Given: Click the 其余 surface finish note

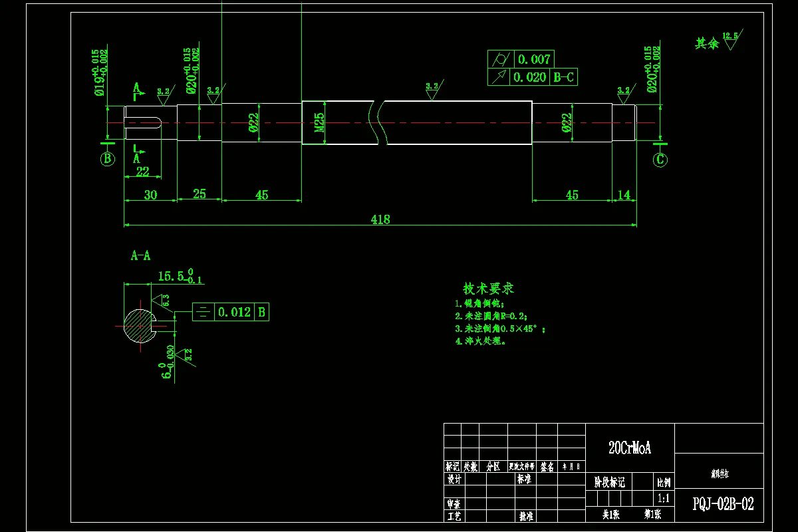Looking at the screenshot, I should (x=707, y=44).
